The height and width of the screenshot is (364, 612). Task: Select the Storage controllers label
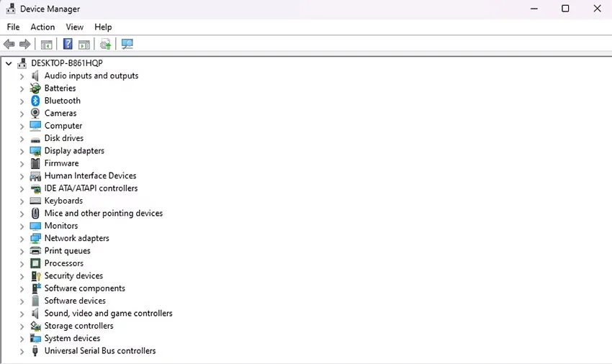[79, 326]
